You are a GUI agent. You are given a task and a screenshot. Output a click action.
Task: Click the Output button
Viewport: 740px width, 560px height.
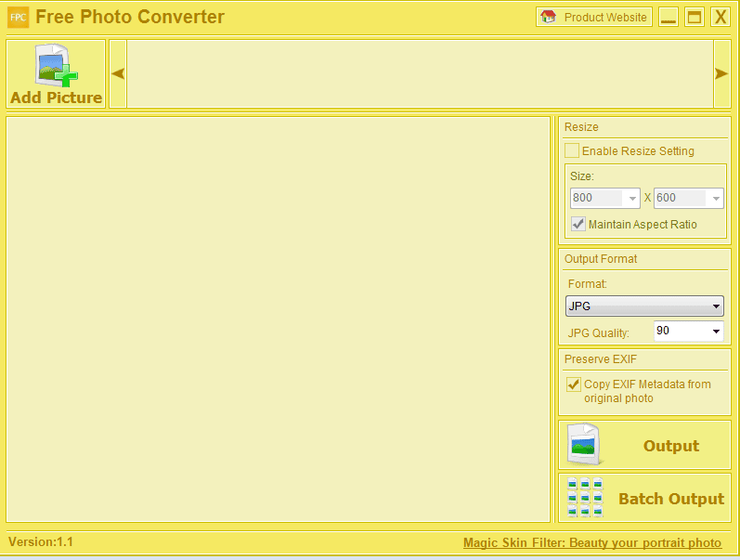pyautogui.click(x=644, y=445)
